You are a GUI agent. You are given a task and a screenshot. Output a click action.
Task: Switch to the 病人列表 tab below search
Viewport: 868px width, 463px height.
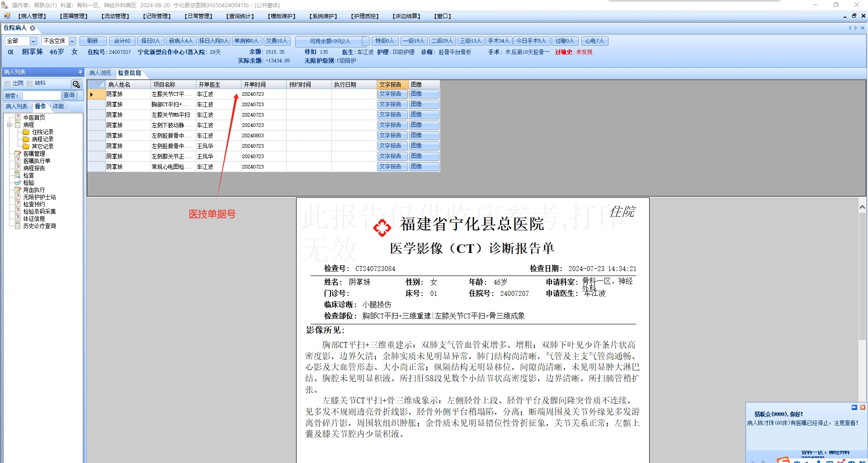tap(17, 107)
